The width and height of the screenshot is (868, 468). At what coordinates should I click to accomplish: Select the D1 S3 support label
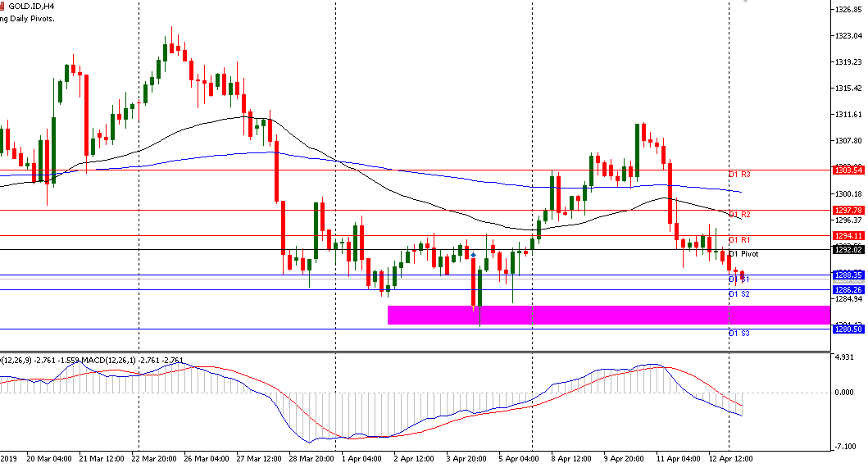click(x=739, y=334)
